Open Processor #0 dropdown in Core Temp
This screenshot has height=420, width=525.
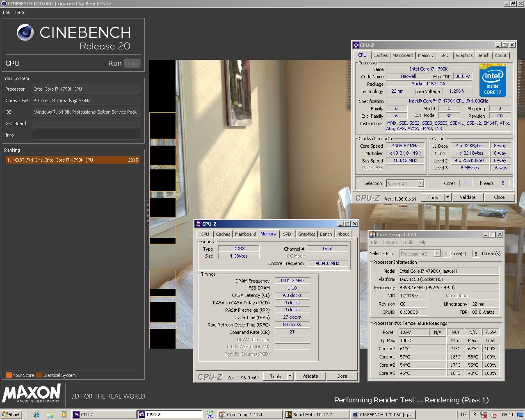click(437, 253)
